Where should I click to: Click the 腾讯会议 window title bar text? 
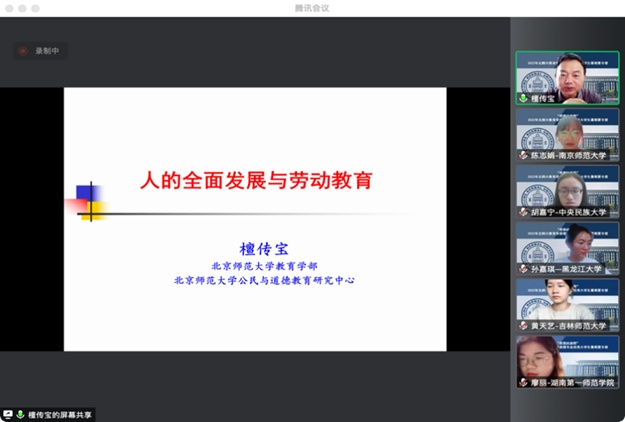(x=312, y=7)
